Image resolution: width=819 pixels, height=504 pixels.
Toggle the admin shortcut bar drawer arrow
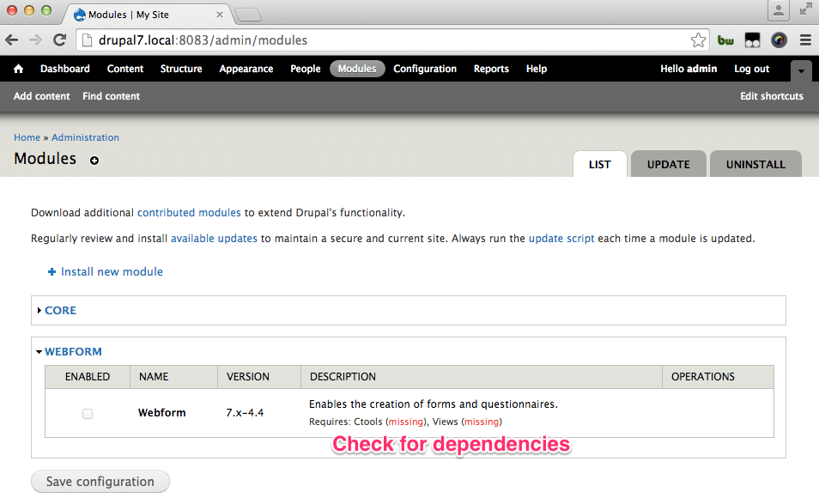[800, 70]
